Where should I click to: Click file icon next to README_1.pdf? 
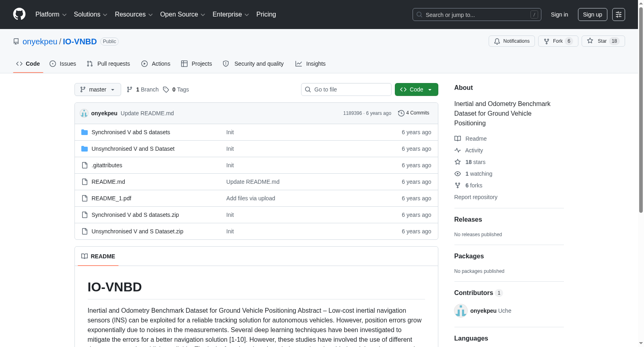tap(85, 198)
